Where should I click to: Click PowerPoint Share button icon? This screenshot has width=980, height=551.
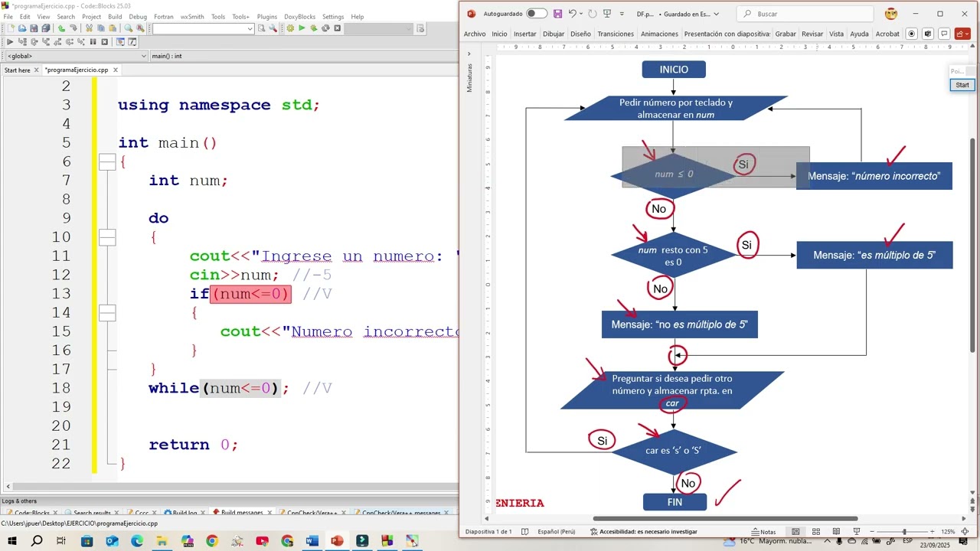pos(962,34)
